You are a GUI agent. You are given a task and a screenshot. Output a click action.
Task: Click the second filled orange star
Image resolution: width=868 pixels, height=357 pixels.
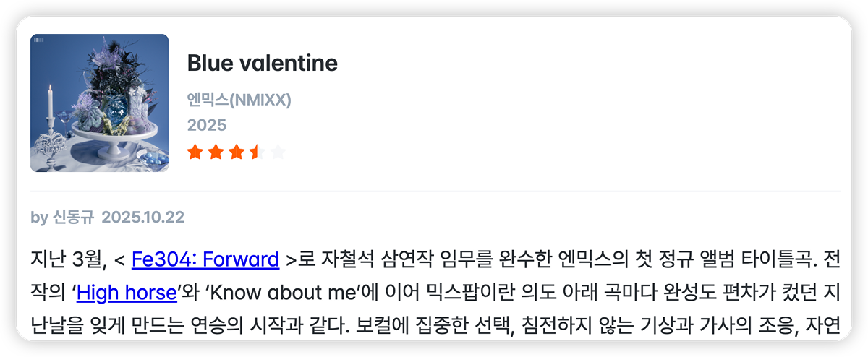[x=216, y=152]
